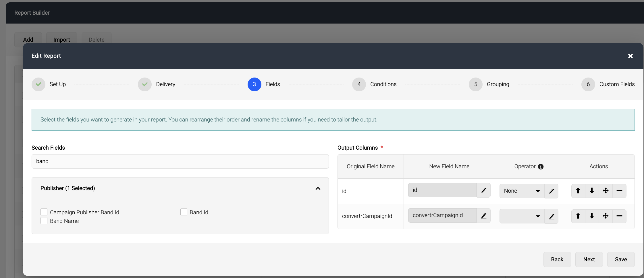Image resolution: width=644 pixels, height=278 pixels.
Task: Click the Next button
Action: coord(589,259)
